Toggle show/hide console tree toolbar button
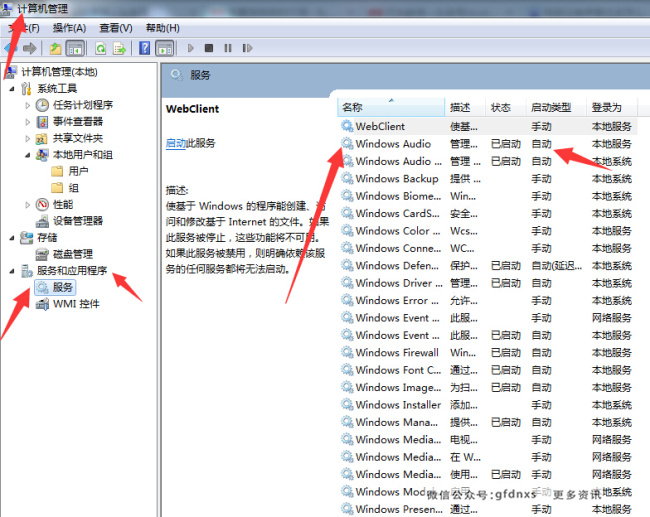The image size is (650, 517). coord(75,48)
